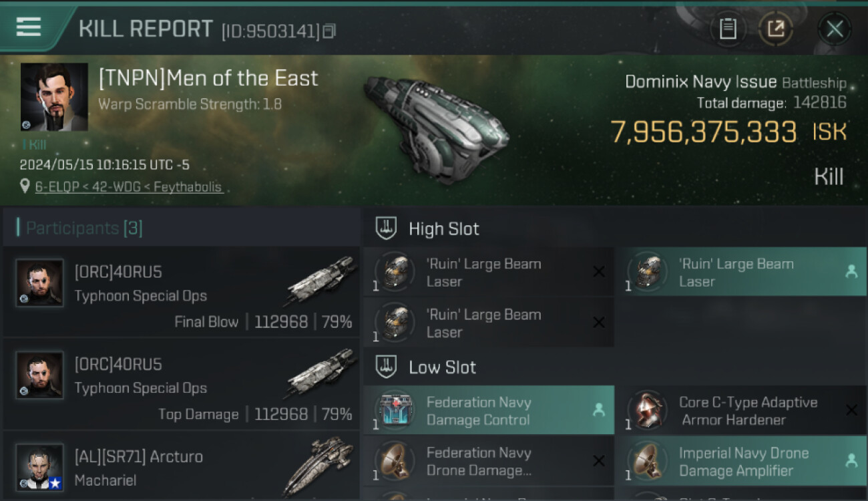
Task: Click the High Slot shield icon
Action: click(x=385, y=228)
